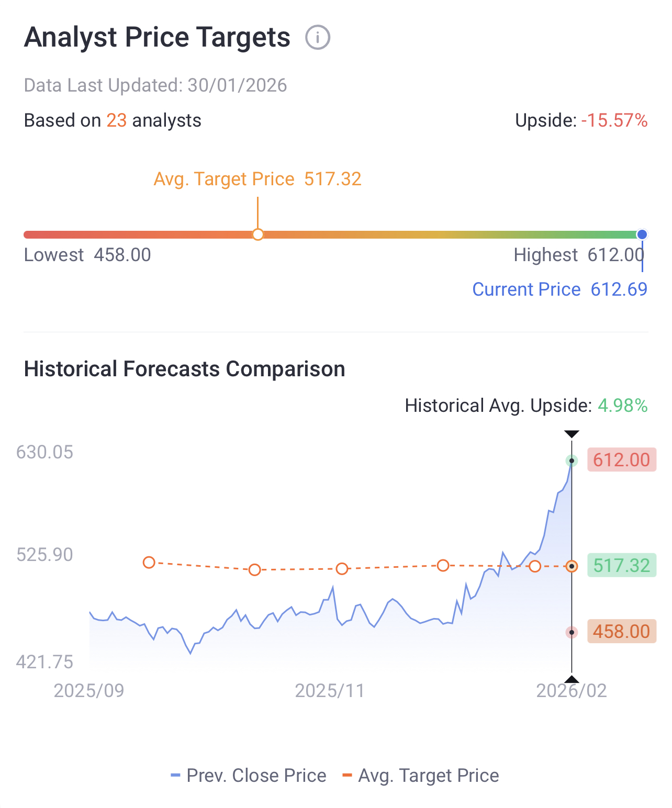Click the Current Price 612.69 label
Screen dimensions: 672x808
tap(559, 289)
